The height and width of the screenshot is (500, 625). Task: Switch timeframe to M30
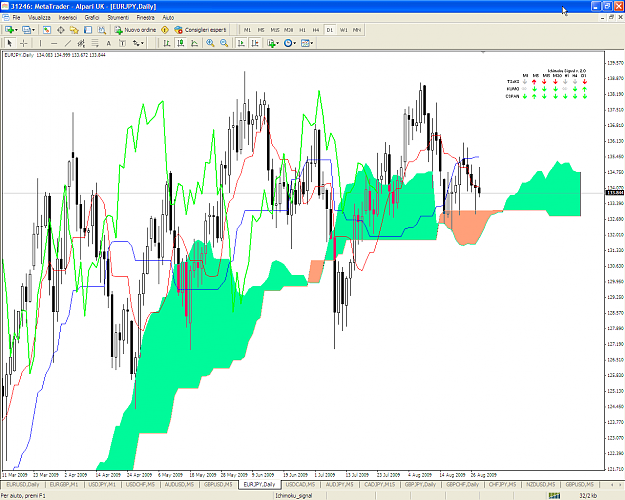pyautogui.click(x=289, y=30)
